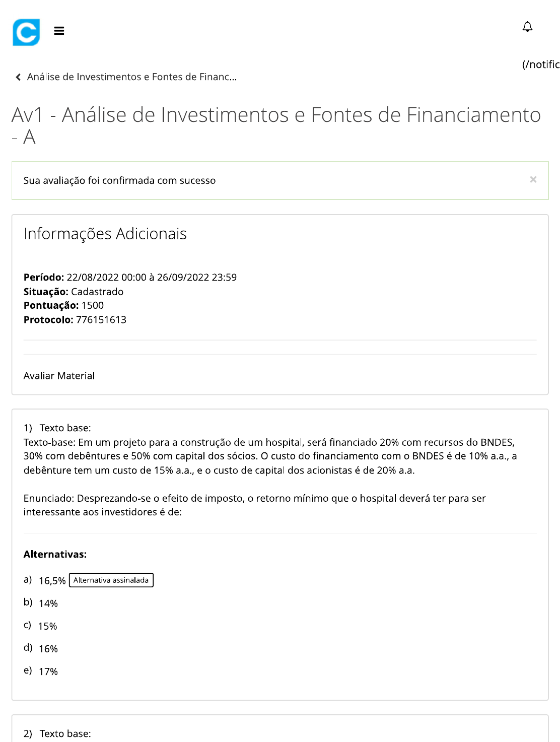This screenshot has width=560, height=742.
Task: Select alternative a) 16,5%
Action: (x=52, y=581)
